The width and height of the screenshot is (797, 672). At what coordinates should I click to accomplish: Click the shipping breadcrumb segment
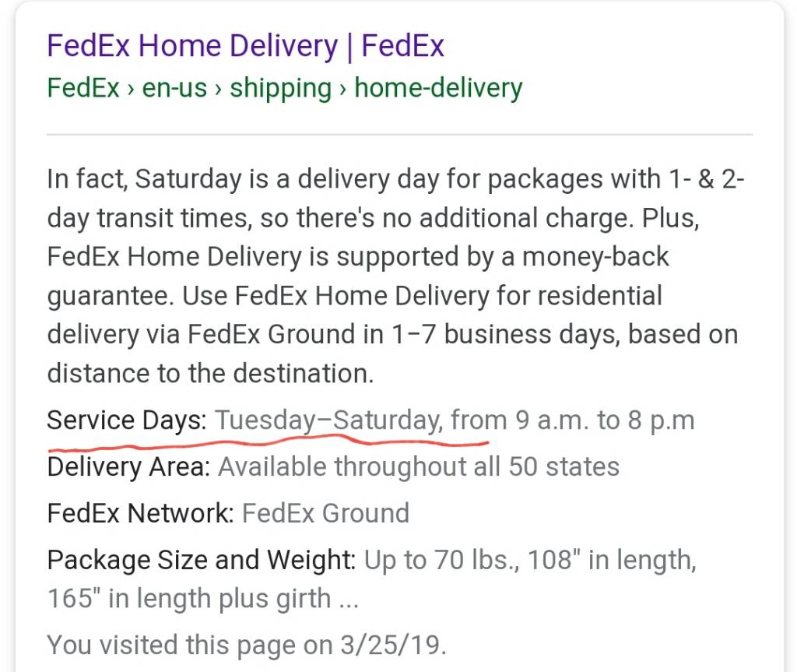[280, 89]
